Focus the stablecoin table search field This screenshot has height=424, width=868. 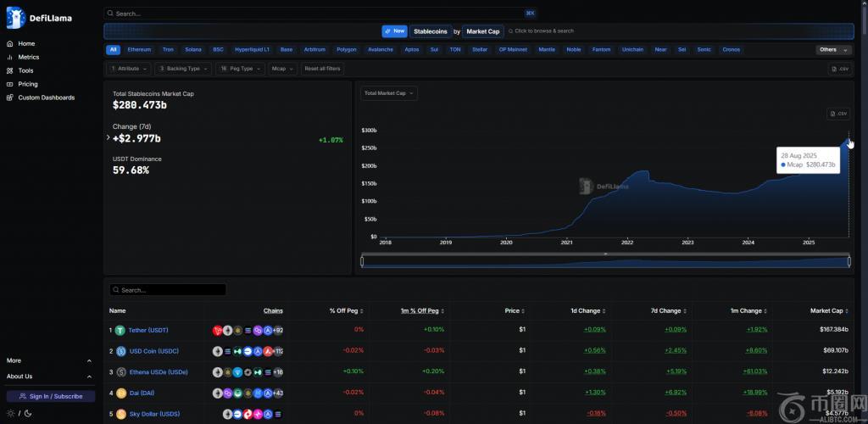coord(170,290)
